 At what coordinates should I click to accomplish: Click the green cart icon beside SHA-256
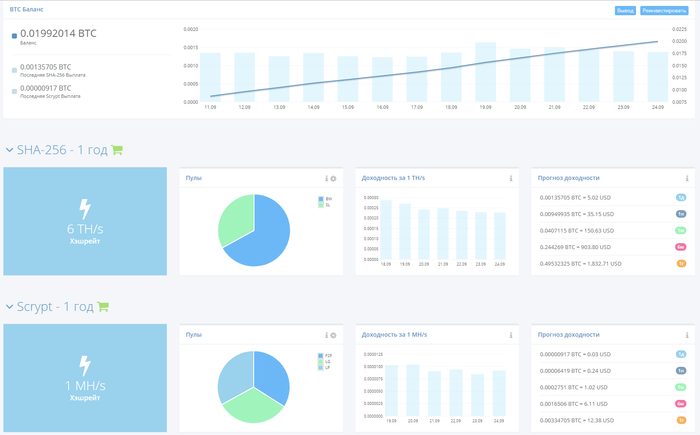pos(117,150)
